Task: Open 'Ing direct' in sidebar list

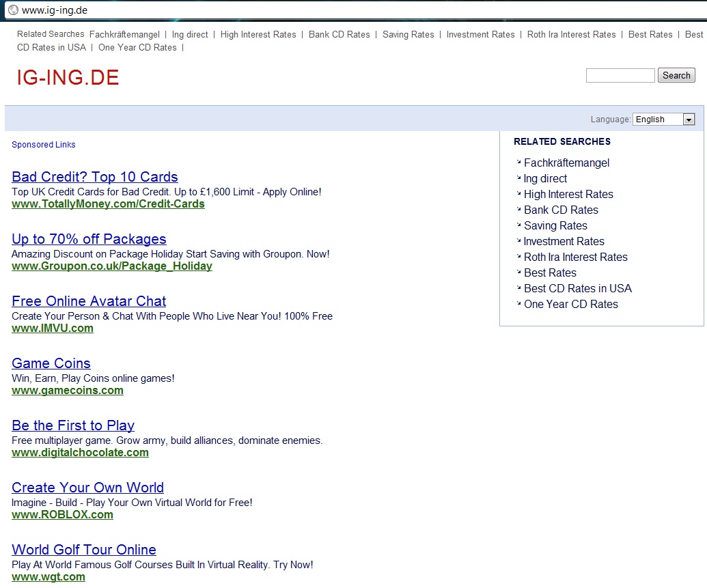Action: 545,178
